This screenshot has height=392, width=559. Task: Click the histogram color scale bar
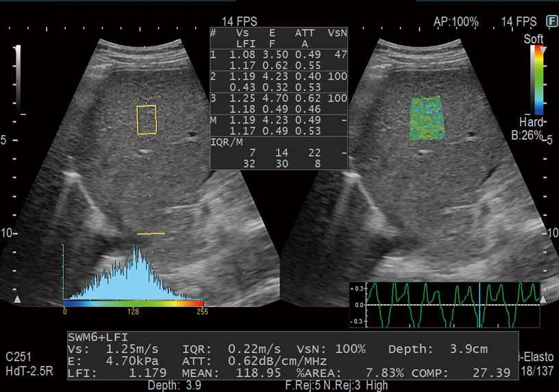tap(134, 302)
